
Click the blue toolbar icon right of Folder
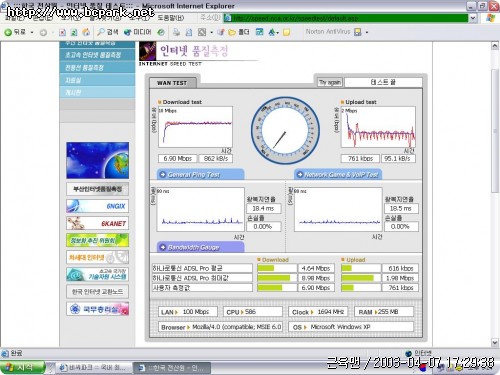point(259,32)
